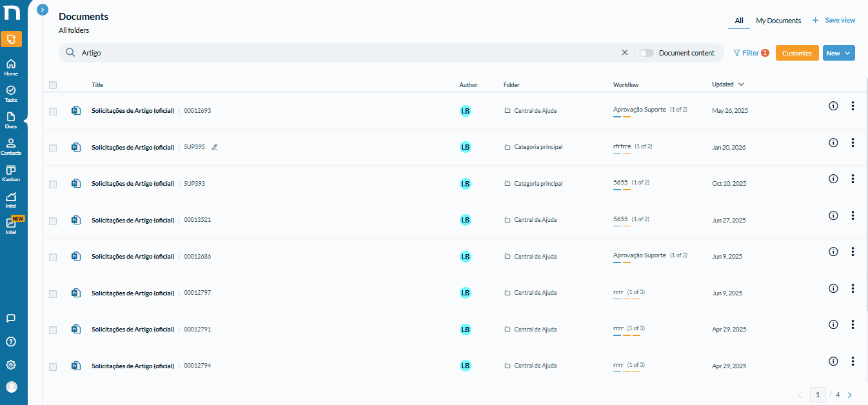Expand the New button dropdown arrow
The image size is (868, 405).
pos(847,53)
